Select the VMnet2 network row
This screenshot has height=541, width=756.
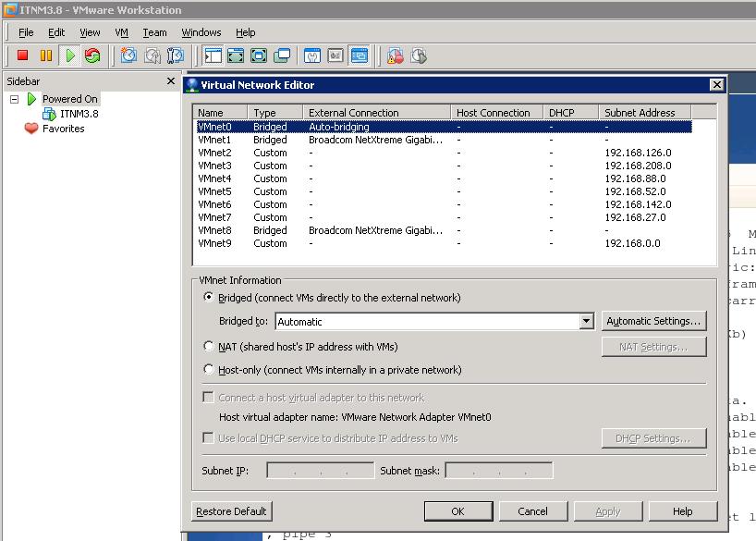tap(444, 153)
